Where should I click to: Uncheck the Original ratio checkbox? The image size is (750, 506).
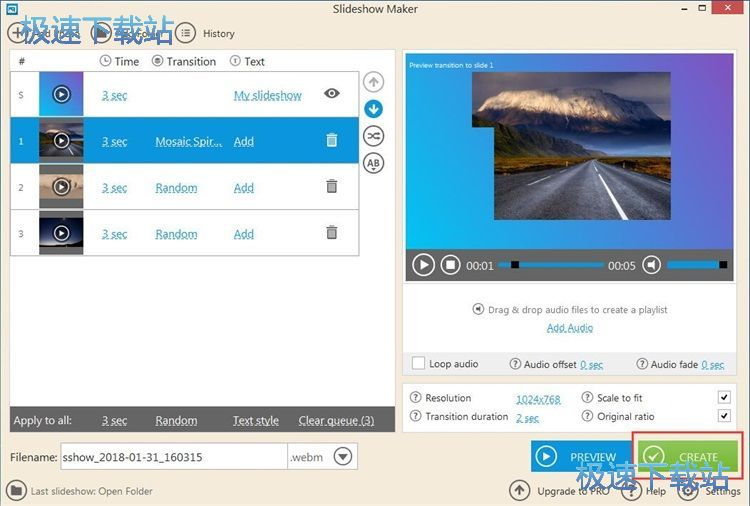click(x=724, y=416)
